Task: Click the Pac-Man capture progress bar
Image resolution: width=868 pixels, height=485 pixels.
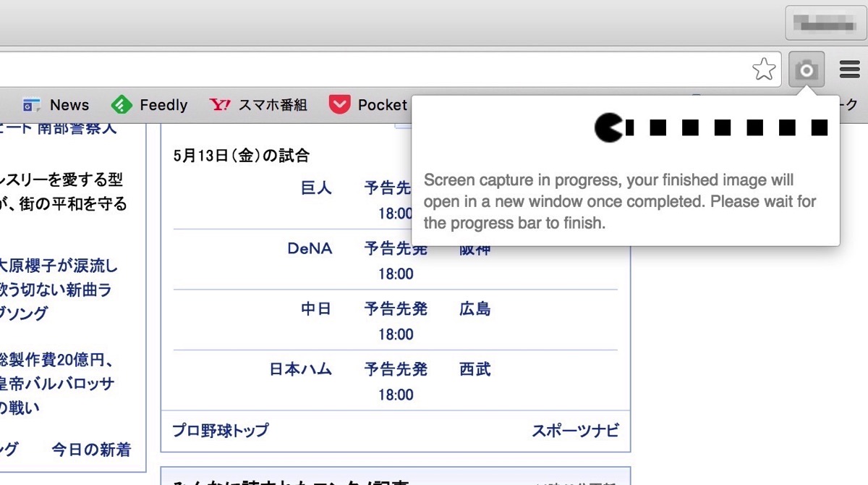Action: 711,127
